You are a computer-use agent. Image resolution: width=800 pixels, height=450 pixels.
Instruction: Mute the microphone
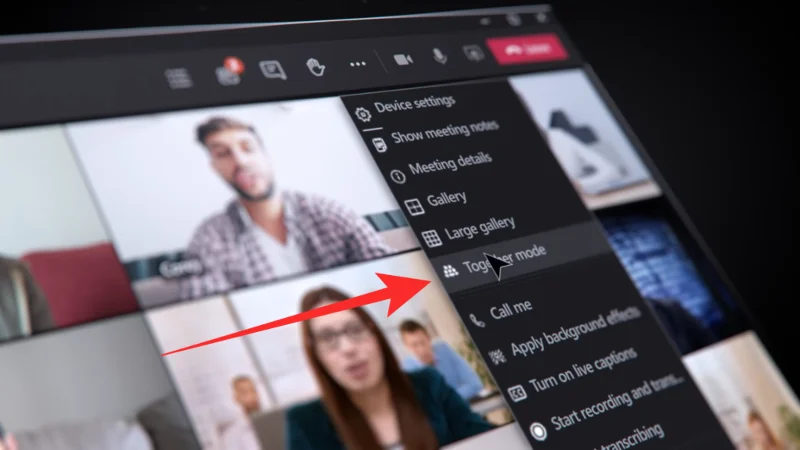(x=440, y=56)
